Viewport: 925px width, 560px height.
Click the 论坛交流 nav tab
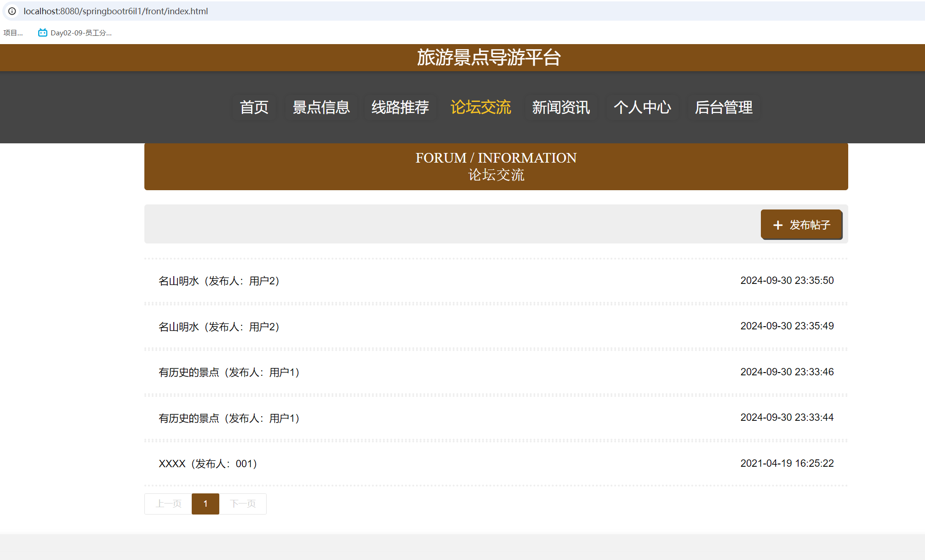click(480, 107)
